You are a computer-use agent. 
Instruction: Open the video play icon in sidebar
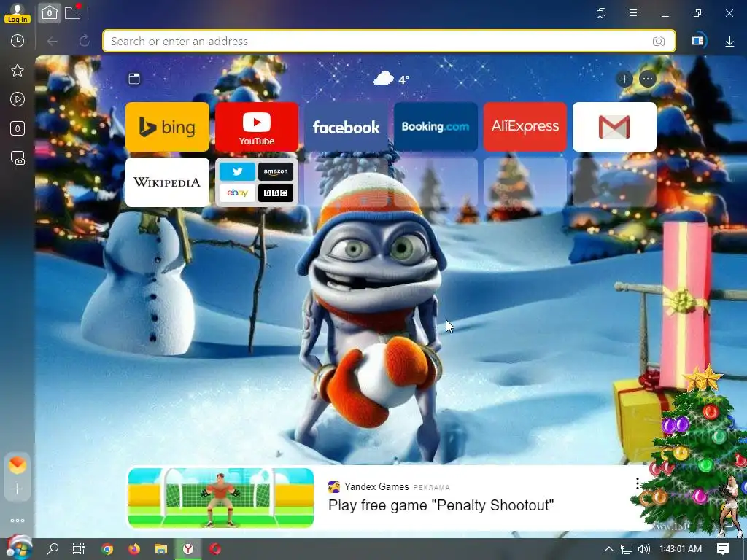pyautogui.click(x=18, y=99)
